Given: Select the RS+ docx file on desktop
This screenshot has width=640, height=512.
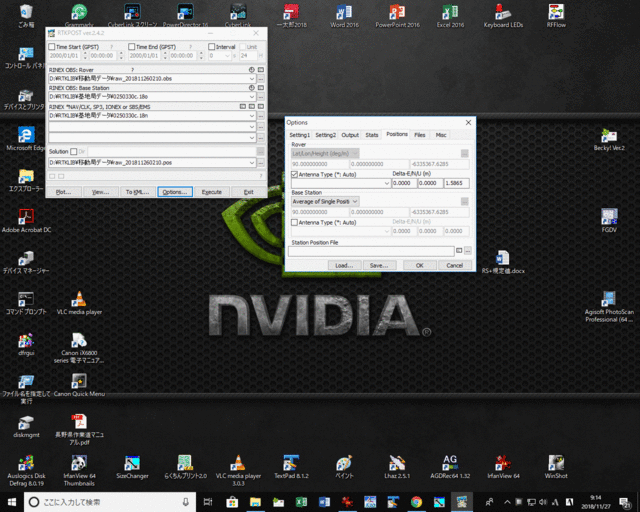Looking at the screenshot, I should click(x=503, y=261).
